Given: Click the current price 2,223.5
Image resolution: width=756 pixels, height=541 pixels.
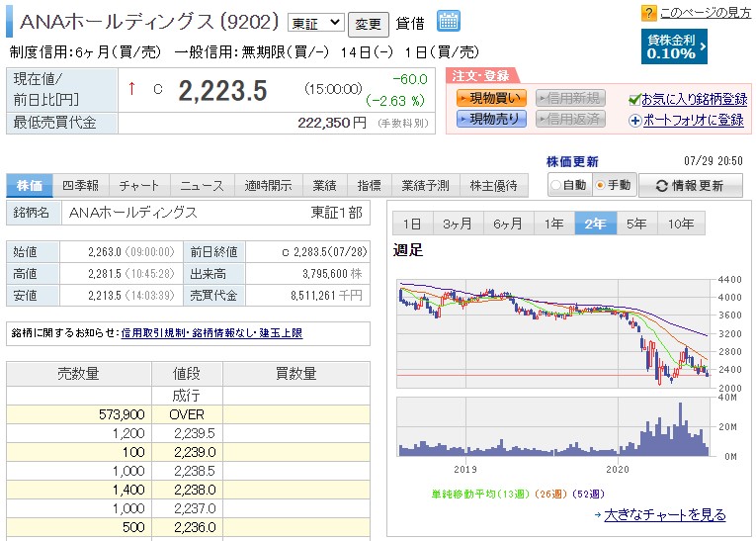Looking at the screenshot, I should coord(222,91).
